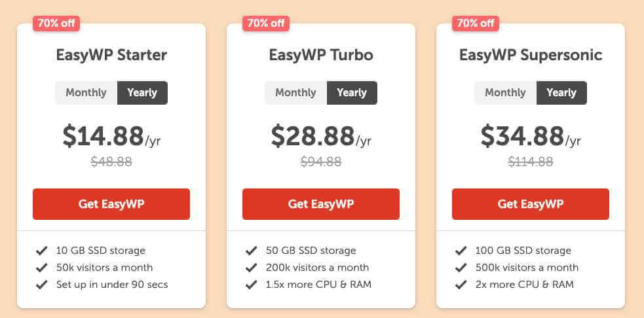Click the 70% off badge on EasyWP Turbo
Screen dimensions: 644x318
point(266,24)
